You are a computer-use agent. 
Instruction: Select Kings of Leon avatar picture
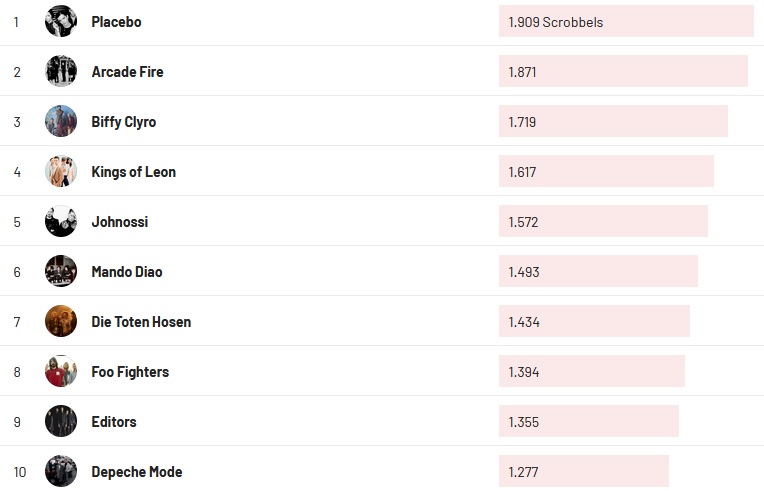click(x=61, y=171)
